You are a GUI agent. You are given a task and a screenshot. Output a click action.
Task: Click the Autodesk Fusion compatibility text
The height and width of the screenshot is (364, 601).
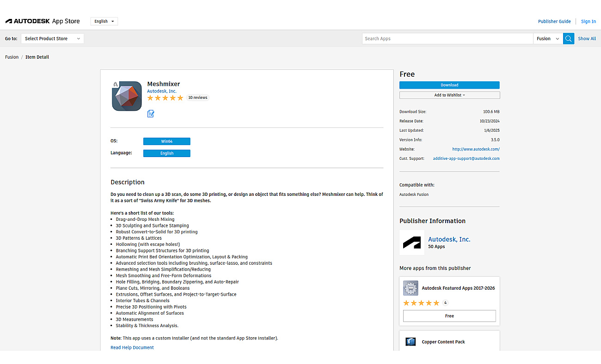tap(414, 194)
